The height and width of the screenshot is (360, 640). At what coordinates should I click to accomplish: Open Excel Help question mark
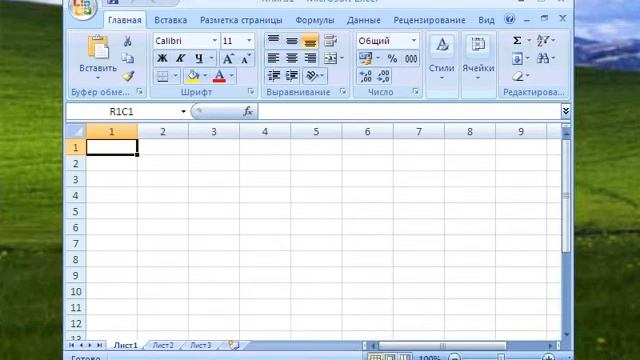coord(509,19)
